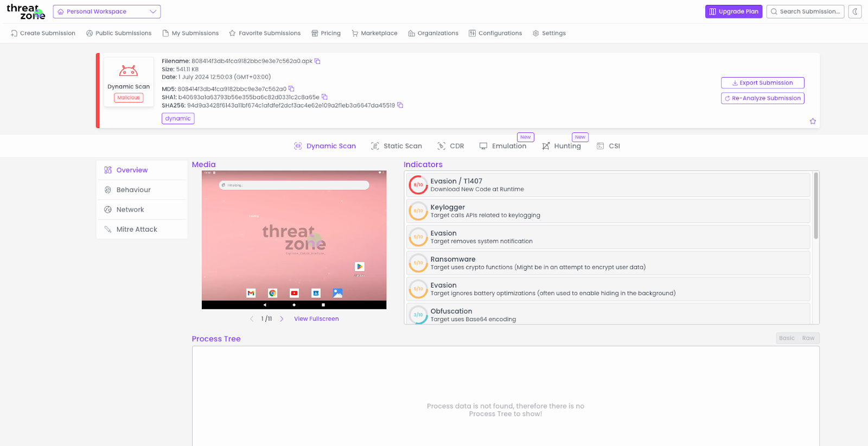Switch to the Emulation tab

tap(503, 146)
